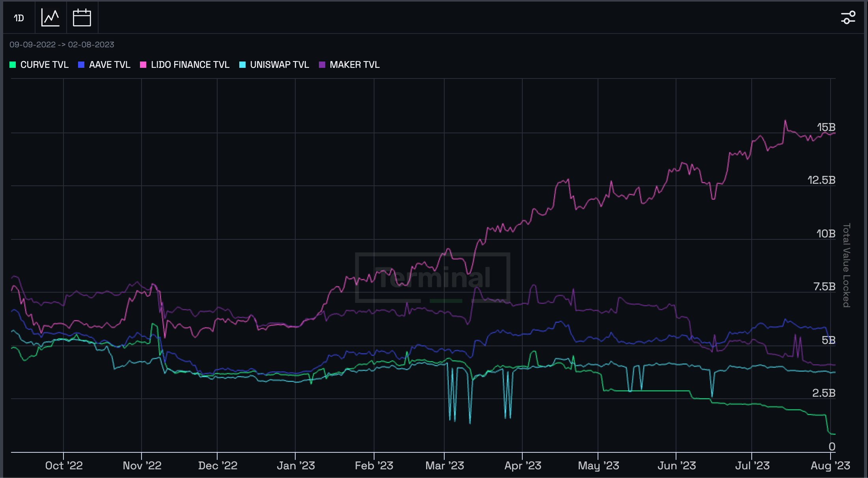Click the pink LIDO FINANCE color swatch

point(143,65)
